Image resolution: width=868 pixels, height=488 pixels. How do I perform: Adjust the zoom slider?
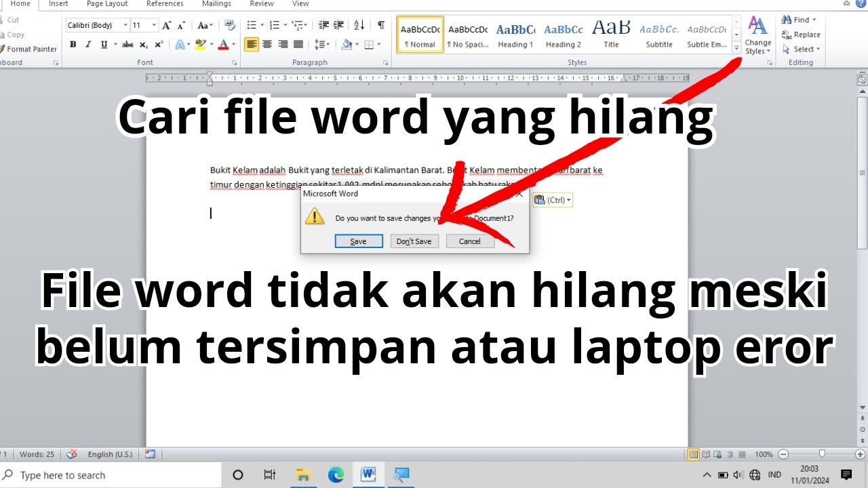(822, 454)
